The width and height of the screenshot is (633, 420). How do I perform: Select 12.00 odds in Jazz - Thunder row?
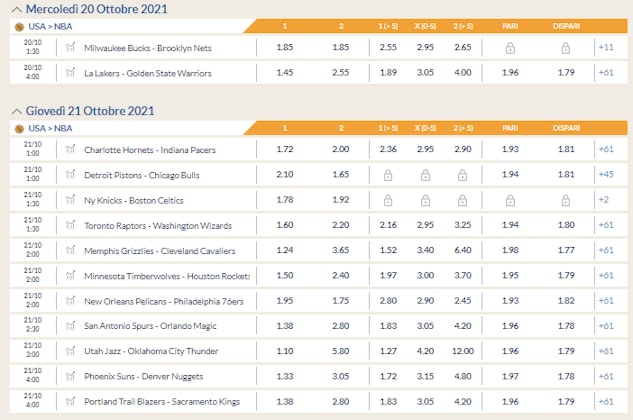click(463, 351)
